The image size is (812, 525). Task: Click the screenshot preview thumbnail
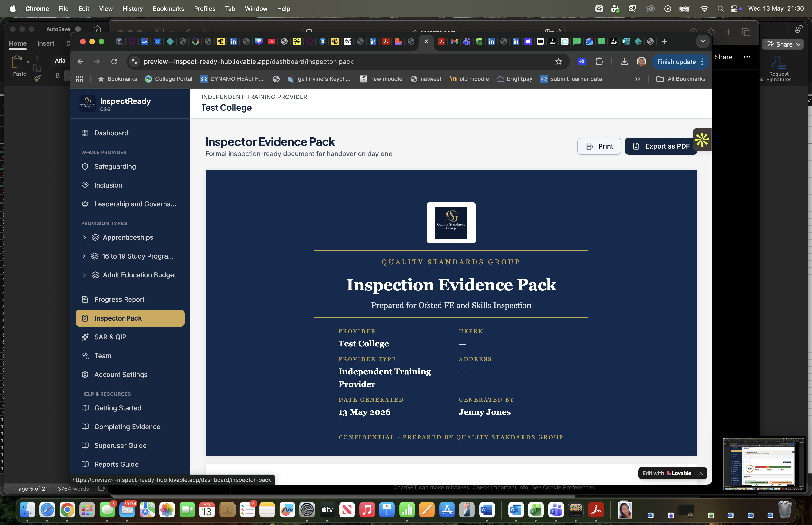tap(764, 464)
